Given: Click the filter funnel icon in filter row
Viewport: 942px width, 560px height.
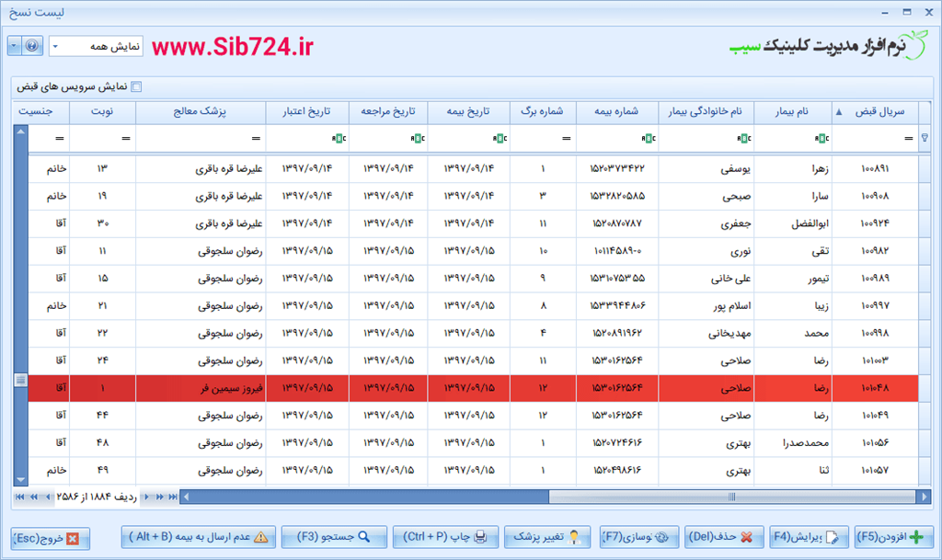Looking at the screenshot, I should (x=925, y=139).
